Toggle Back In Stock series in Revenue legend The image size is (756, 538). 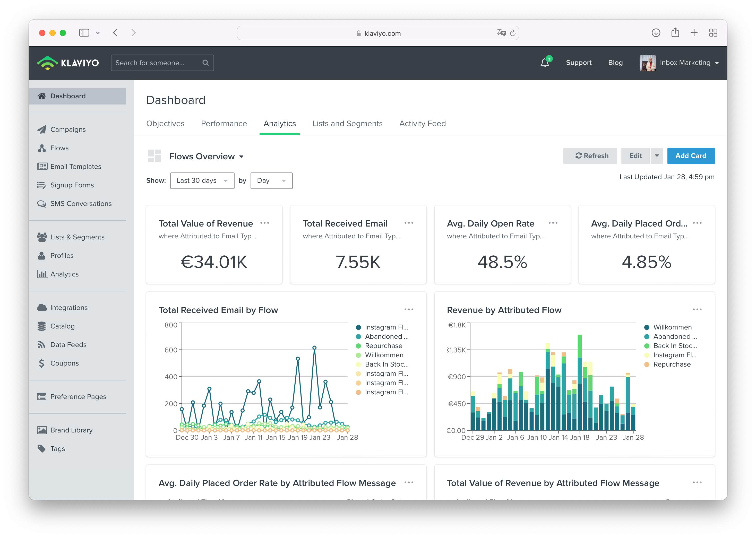coord(674,346)
